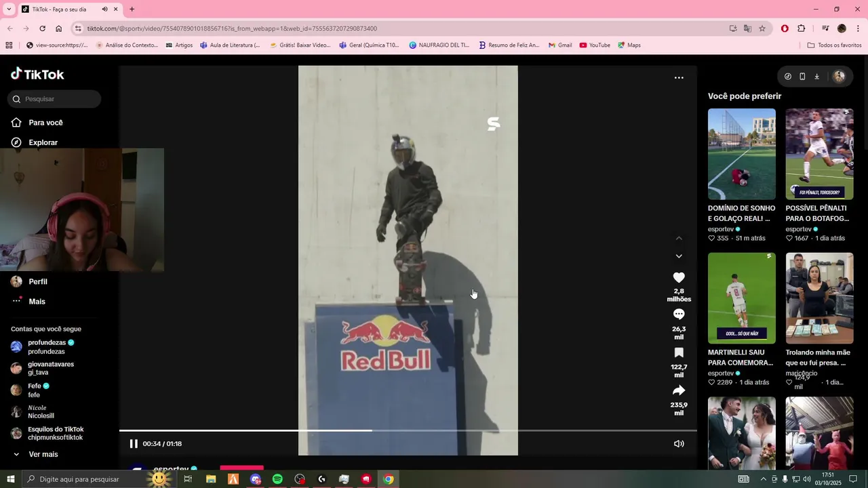Pause the video playback
868x488 pixels.
click(134, 444)
